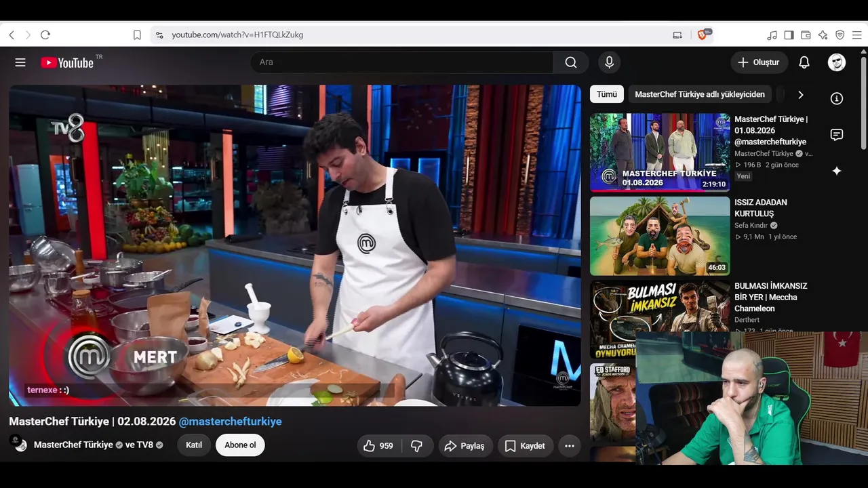Open YouTube notifications bell

804,62
